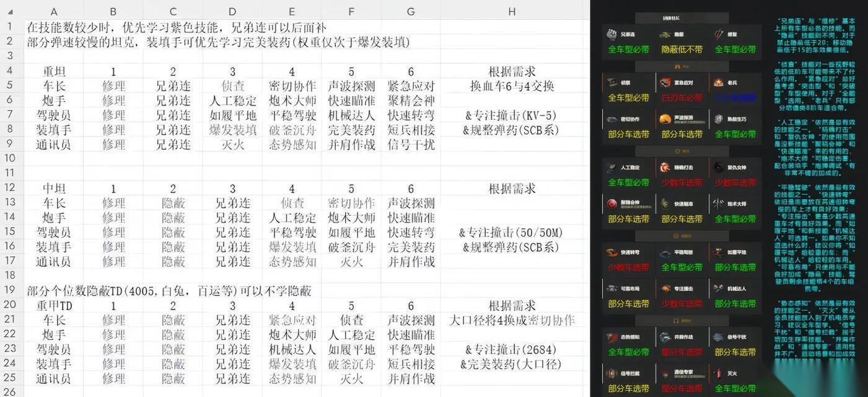Click row 2 text about 完美装药 priority
Screen dimensions: 868x397
218,42
